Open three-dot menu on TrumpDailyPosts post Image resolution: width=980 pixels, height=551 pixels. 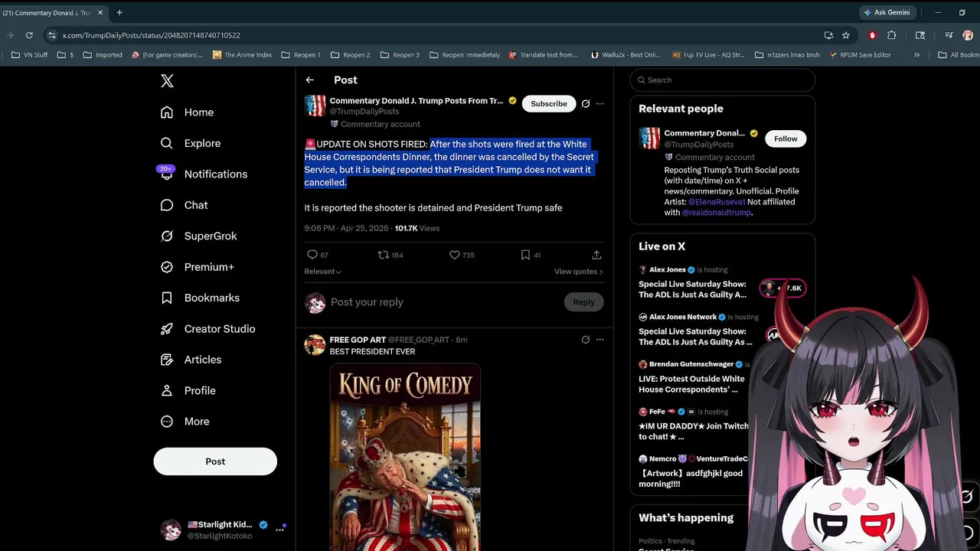(600, 103)
